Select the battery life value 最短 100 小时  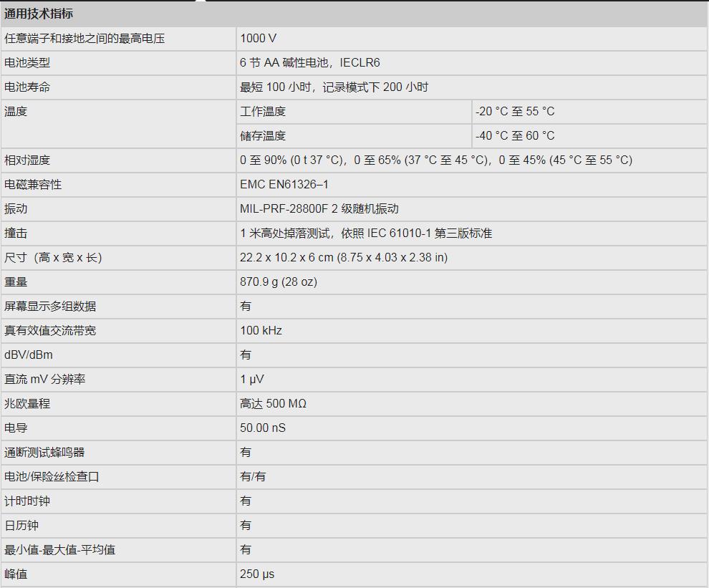[x=334, y=87]
